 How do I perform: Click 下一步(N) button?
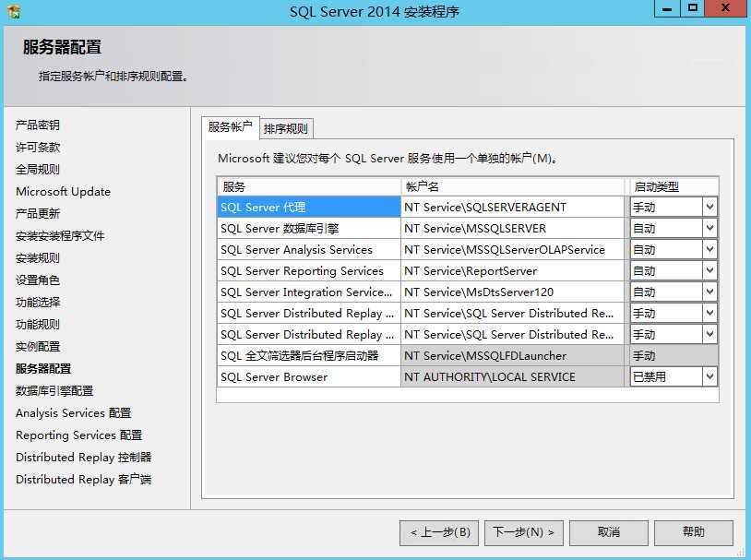click(x=523, y=532)
